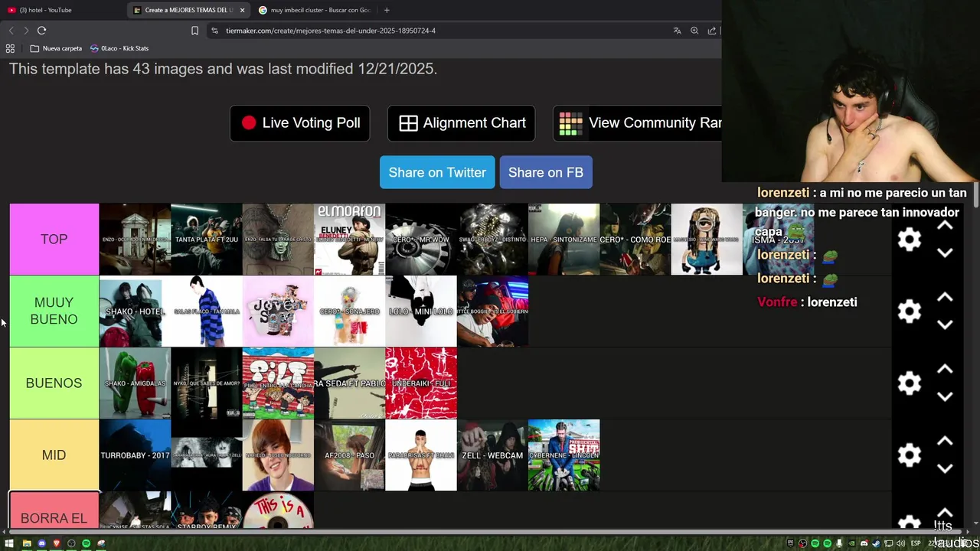Select AF2008 - PASO thumbnail

(x=349, y=455)
